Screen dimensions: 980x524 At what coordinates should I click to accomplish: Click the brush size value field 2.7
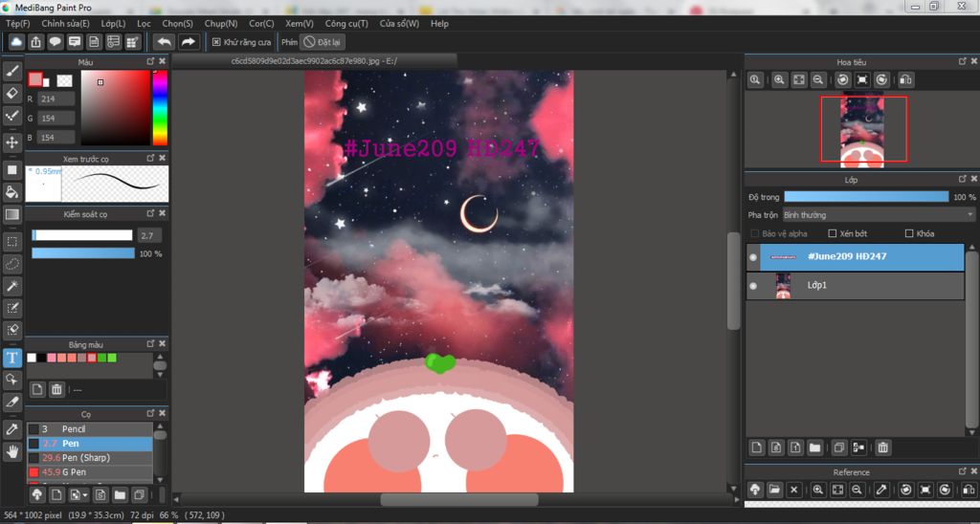[148, 235]
